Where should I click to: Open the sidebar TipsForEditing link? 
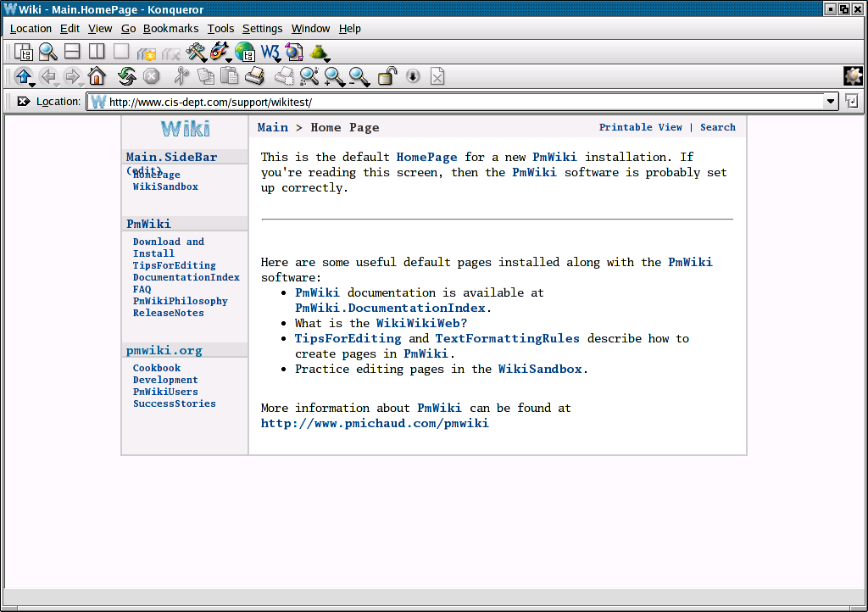tap(175, 265)
